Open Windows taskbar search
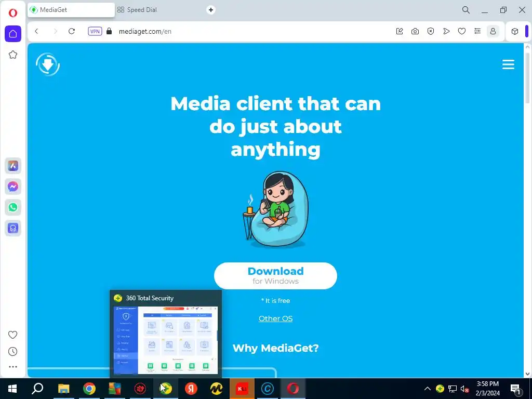Viewport: 532px width, 399px height. [37, 389]
